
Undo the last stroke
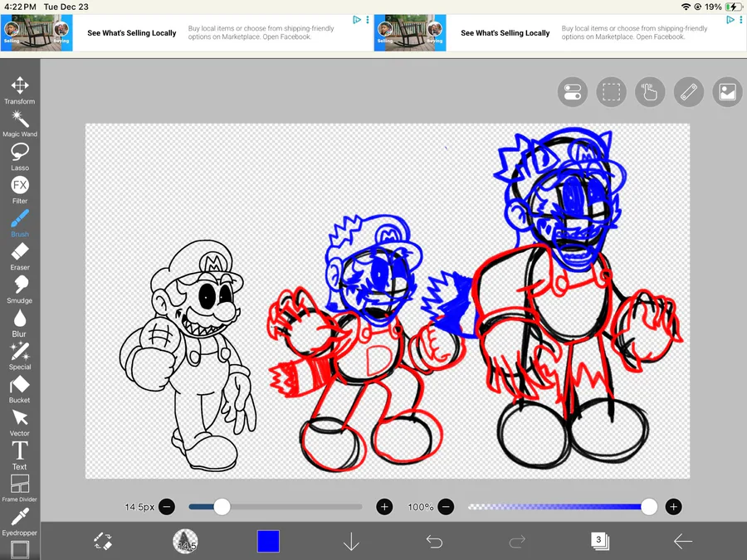pyautogui.click(x=434, y=542)
